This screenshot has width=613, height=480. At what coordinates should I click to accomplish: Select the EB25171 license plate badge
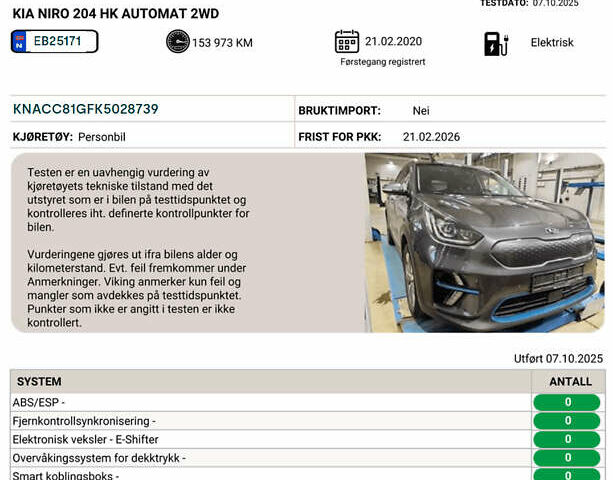(x=55, y=42)
